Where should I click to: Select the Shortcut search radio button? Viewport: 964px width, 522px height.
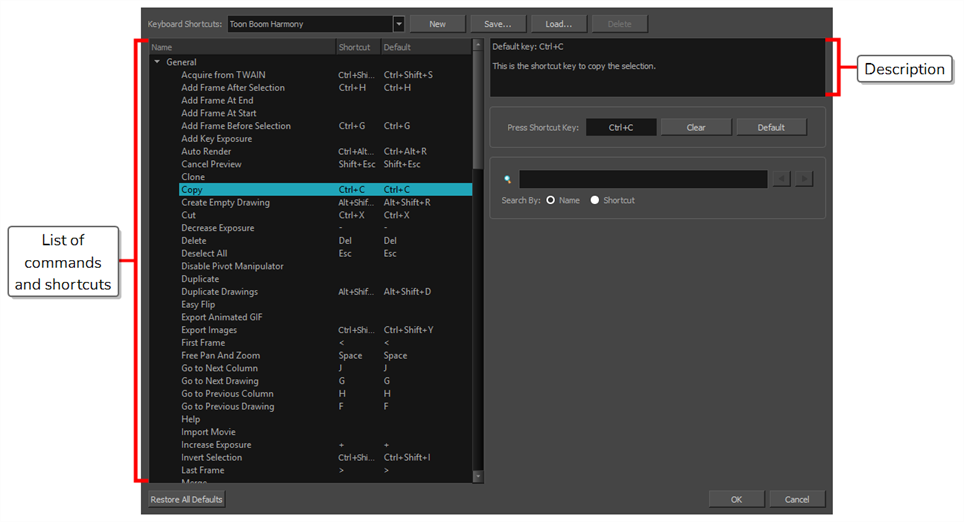coord(595,200)
